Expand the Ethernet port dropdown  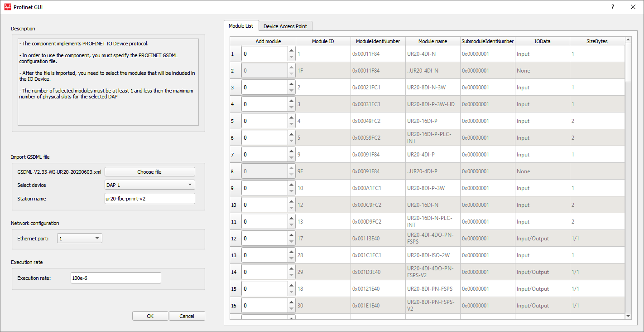(79, 238)
